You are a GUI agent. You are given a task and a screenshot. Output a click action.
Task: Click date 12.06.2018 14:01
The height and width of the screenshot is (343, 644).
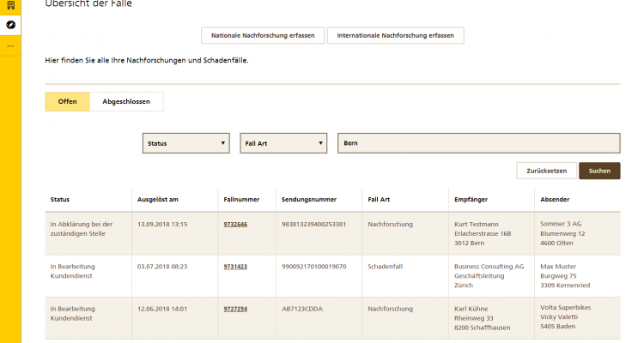(x=162, y=309)
